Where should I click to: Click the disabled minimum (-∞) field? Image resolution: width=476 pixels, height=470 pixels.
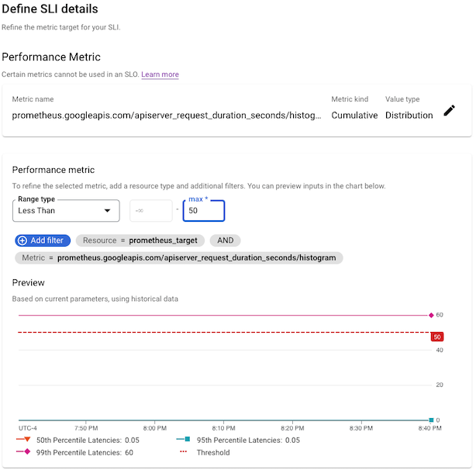point(150,211)
